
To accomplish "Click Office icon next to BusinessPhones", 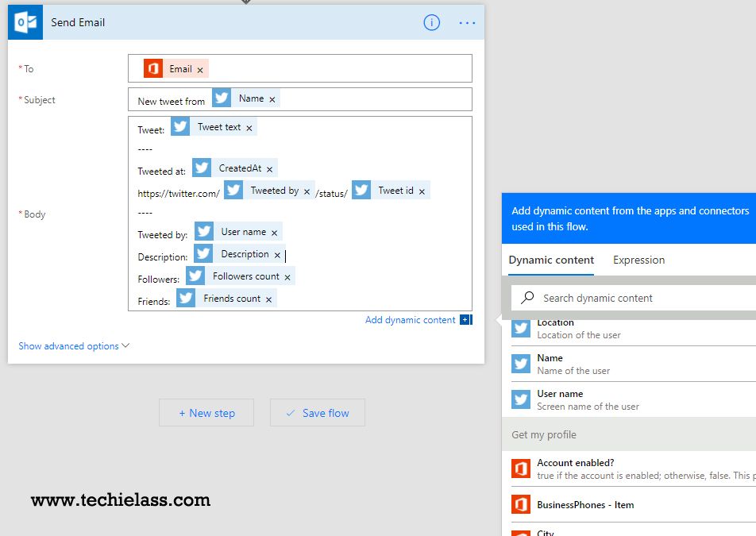I will click(x=521, y=505).
